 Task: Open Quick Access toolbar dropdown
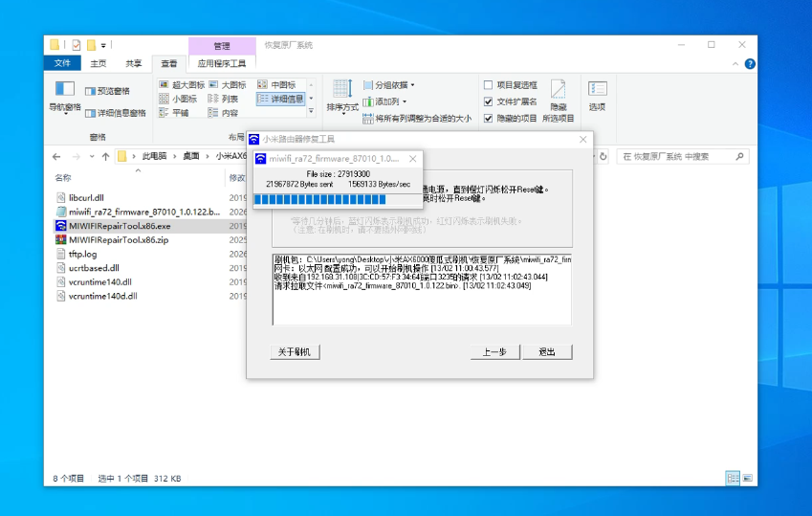click(x=103, y=46)
